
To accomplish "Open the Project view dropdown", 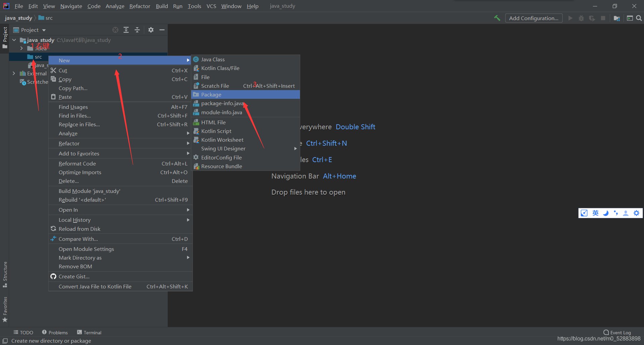I will [x=30, y=30].
